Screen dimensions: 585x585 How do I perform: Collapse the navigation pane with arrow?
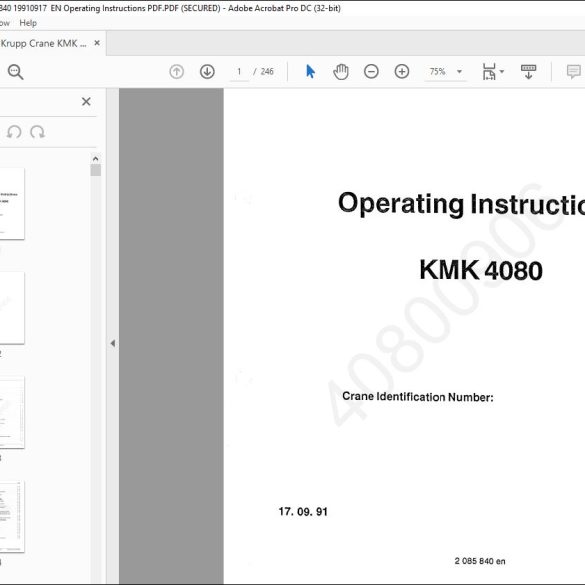[x=113, y=343]
